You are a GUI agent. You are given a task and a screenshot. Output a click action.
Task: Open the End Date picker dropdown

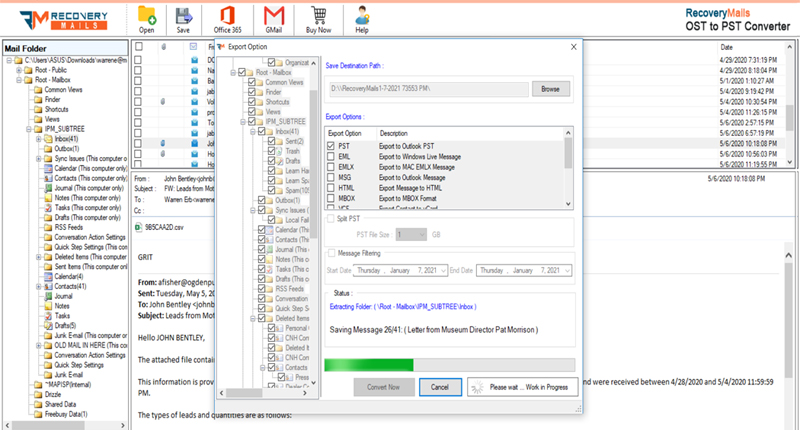point(567,270)
